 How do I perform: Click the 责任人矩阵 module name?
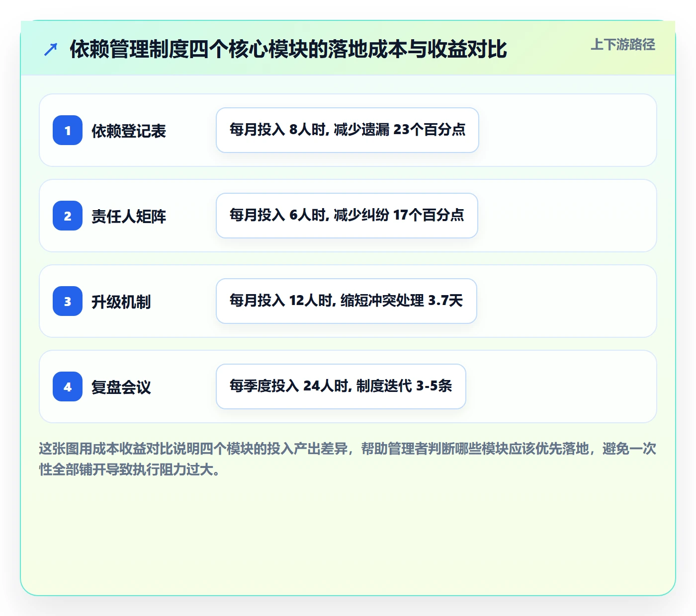point(129,217)
